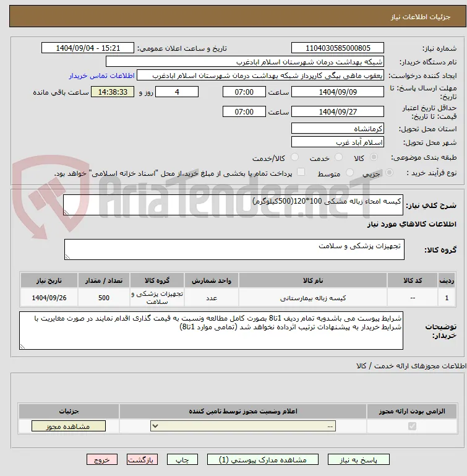
Task: Click the گروه کالا text area
Action: 234,249
